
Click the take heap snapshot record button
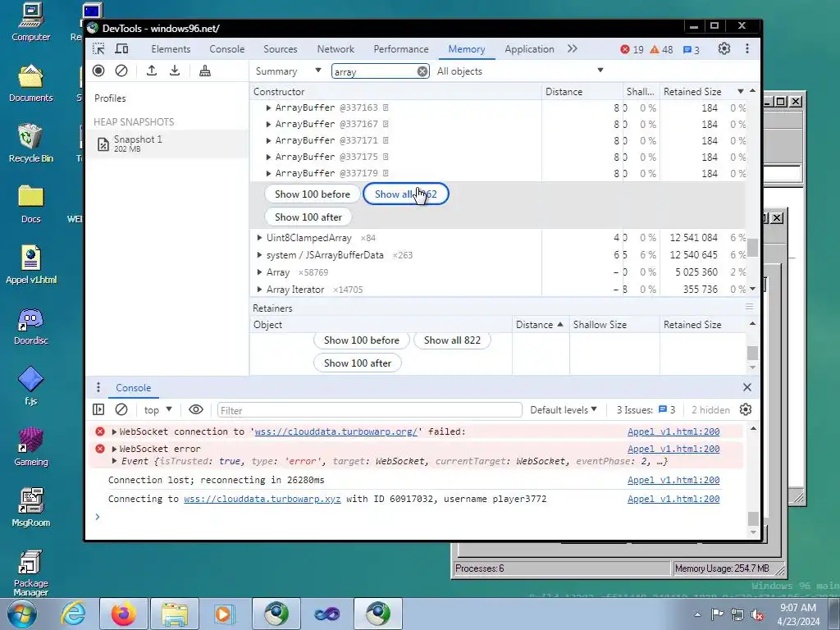point(98,71)
